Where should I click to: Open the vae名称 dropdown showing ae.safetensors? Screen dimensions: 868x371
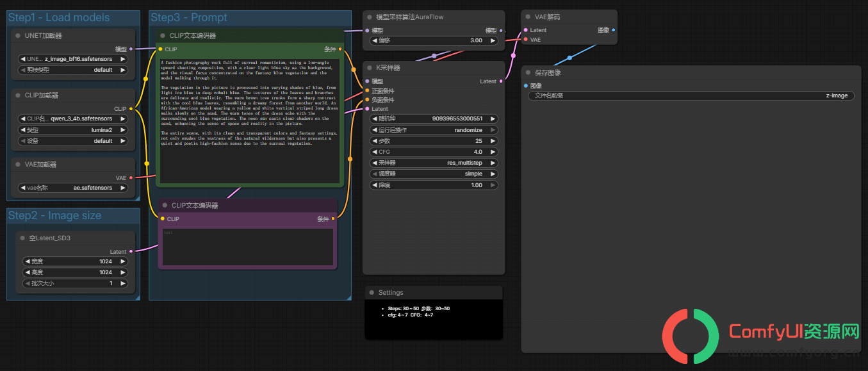pyautogui.click(x=73, y=188)
